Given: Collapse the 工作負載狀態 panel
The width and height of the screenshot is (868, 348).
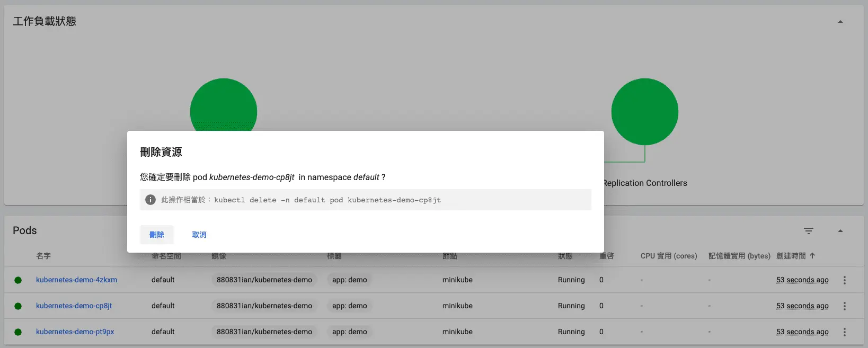Looking at the screenshot, I should [840, 22].
